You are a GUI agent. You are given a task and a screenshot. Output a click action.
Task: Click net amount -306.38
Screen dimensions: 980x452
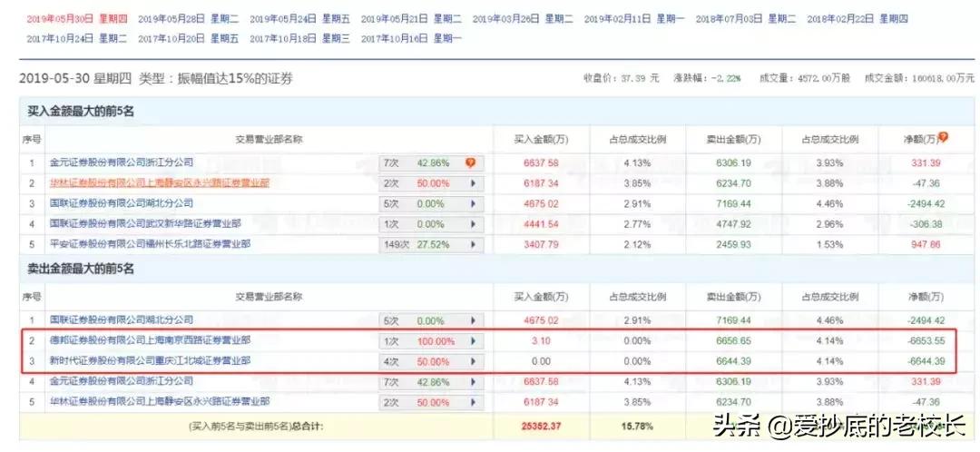tap(926, 224)
